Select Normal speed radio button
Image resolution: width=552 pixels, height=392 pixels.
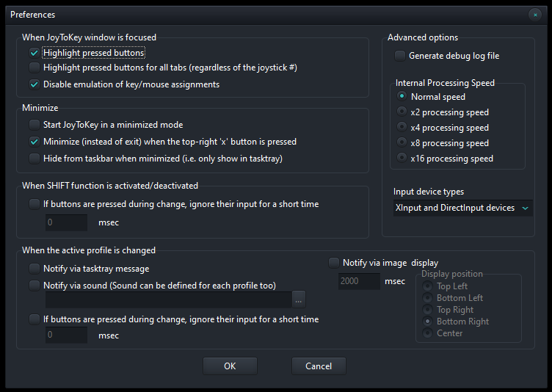[x=402, y=96]
